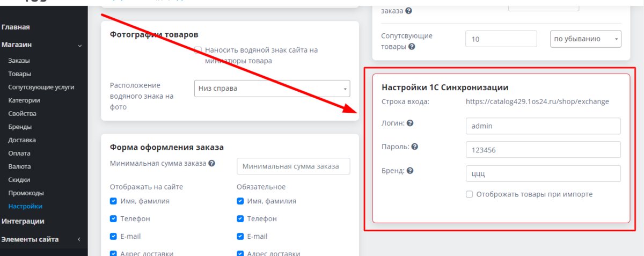The height and width of the screenshot is (256, 644).
Task: Click the Логин input field
Action: [543, 126]
